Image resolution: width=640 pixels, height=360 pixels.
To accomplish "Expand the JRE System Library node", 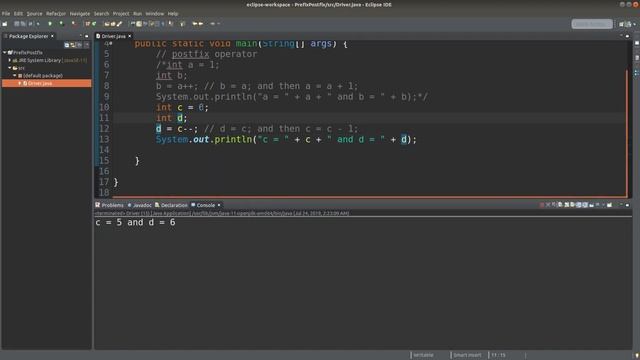I will click(x=10, y=60).
